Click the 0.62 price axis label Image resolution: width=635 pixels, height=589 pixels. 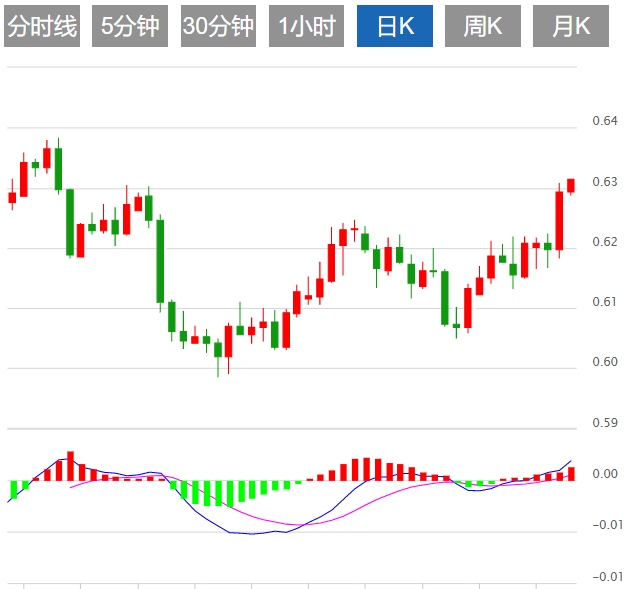click(x=604, y=242)
